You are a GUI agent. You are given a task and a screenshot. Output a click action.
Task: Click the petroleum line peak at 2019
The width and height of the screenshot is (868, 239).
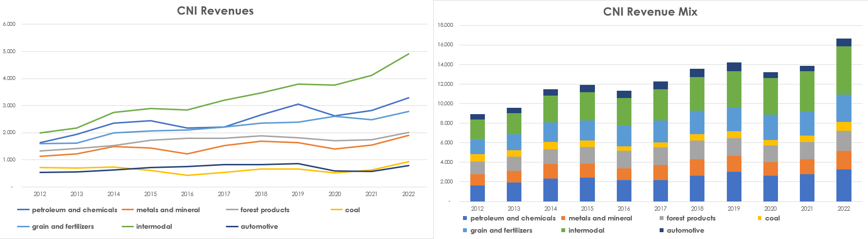click(298, 104)
